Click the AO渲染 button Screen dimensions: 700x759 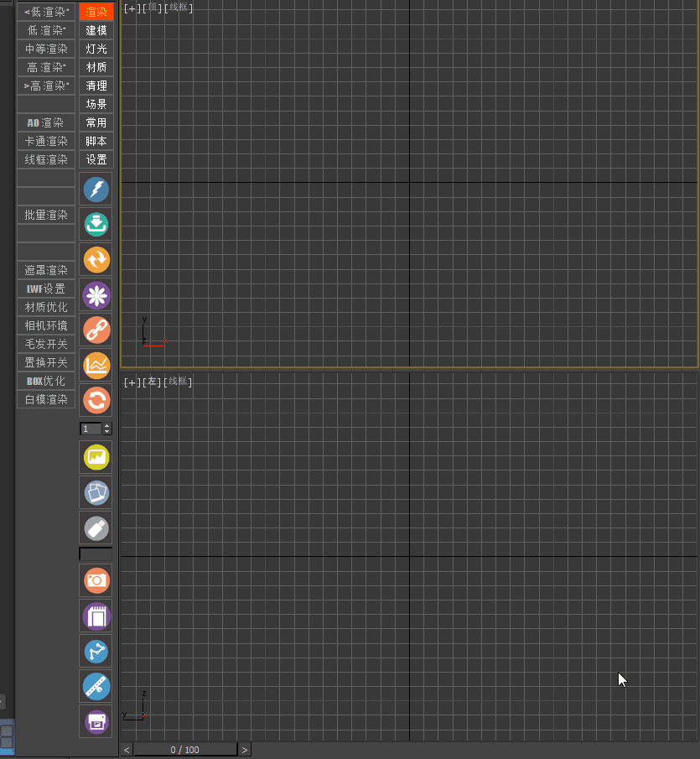pos(46,122)
